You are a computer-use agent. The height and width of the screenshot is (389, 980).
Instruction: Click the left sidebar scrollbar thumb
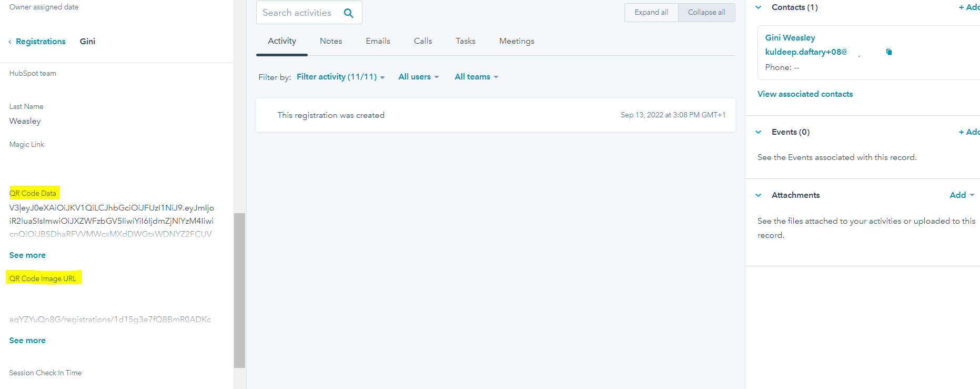(239, 290)
